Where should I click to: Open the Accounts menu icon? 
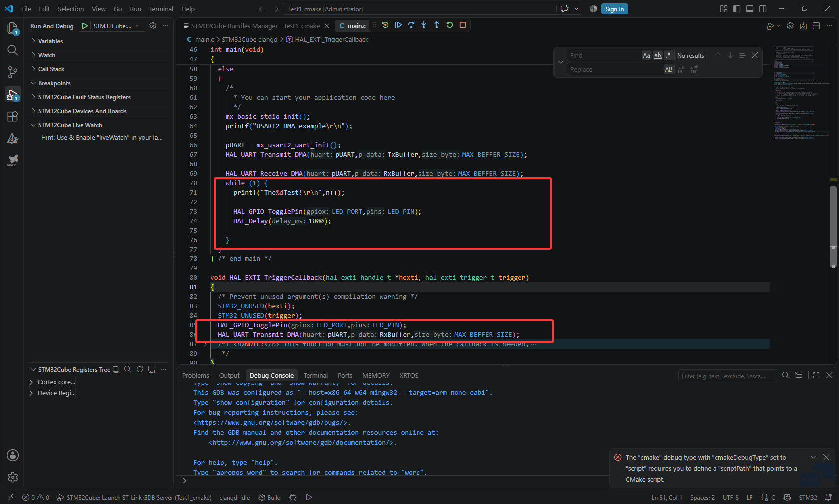pos(13,455)
